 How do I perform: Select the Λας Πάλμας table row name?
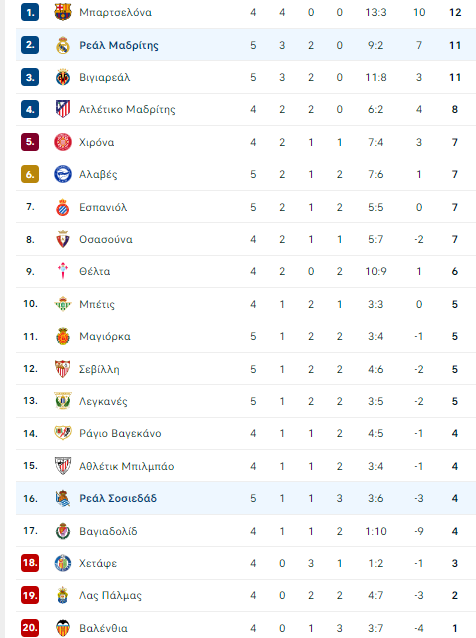click(x=110, y=595)
